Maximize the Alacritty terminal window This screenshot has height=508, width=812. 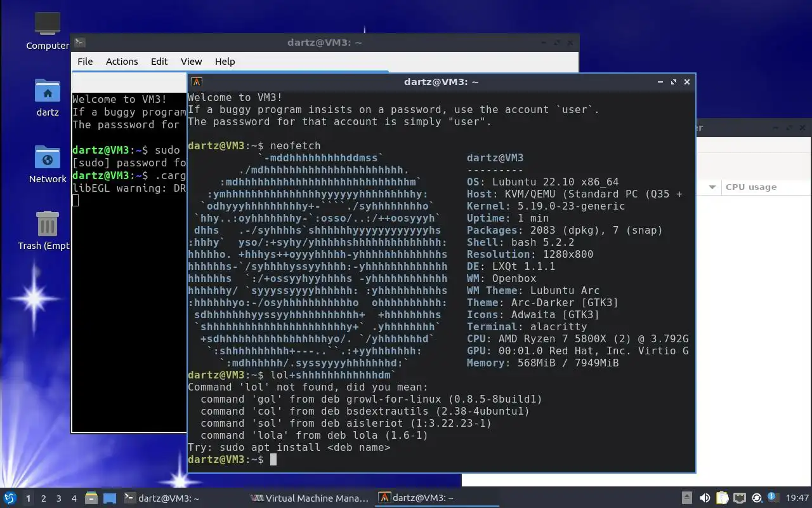[674, 82]
